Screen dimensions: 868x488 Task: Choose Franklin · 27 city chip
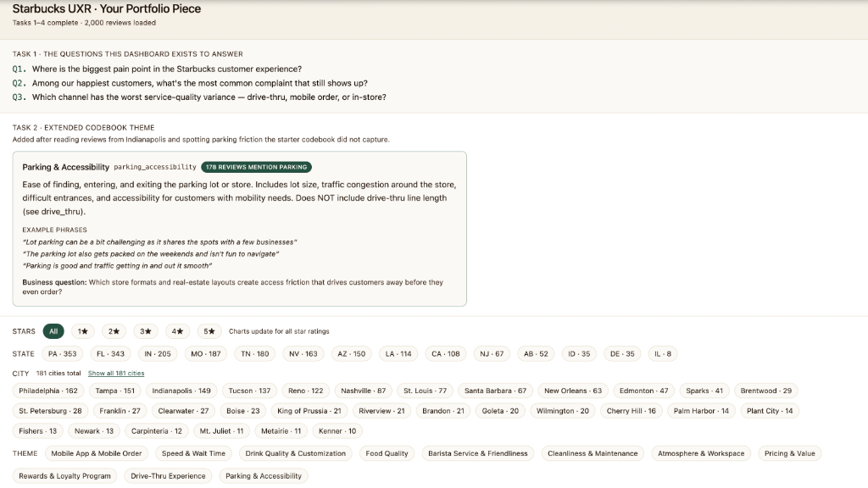120,411
